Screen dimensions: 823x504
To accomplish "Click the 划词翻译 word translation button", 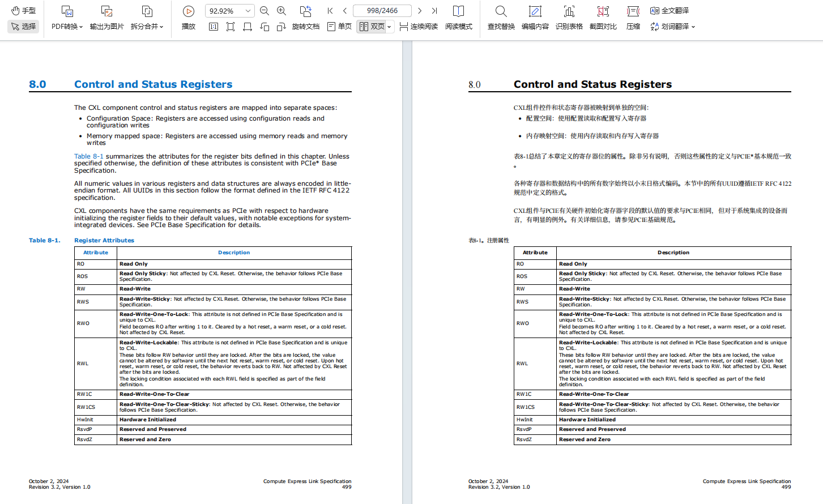I will coord(670,27).
